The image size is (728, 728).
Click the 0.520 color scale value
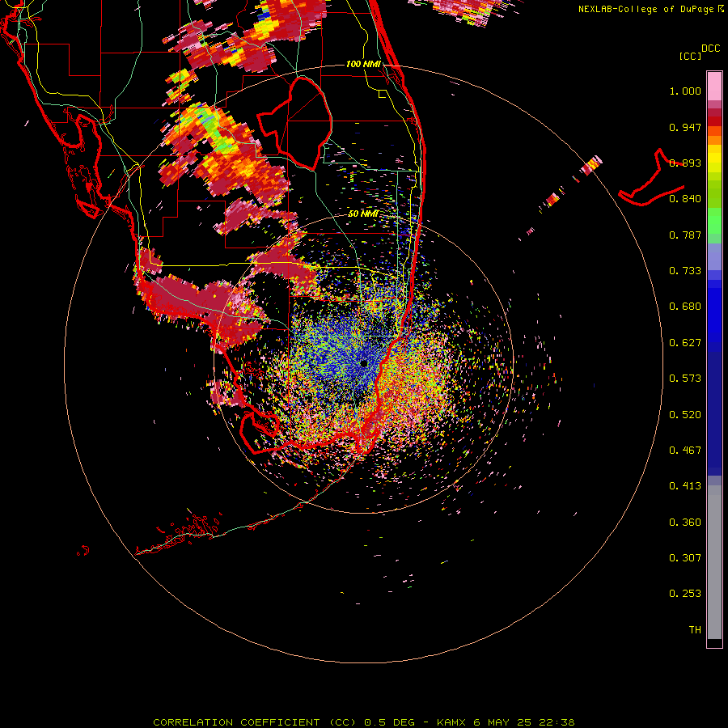click(x=685, y=415)
